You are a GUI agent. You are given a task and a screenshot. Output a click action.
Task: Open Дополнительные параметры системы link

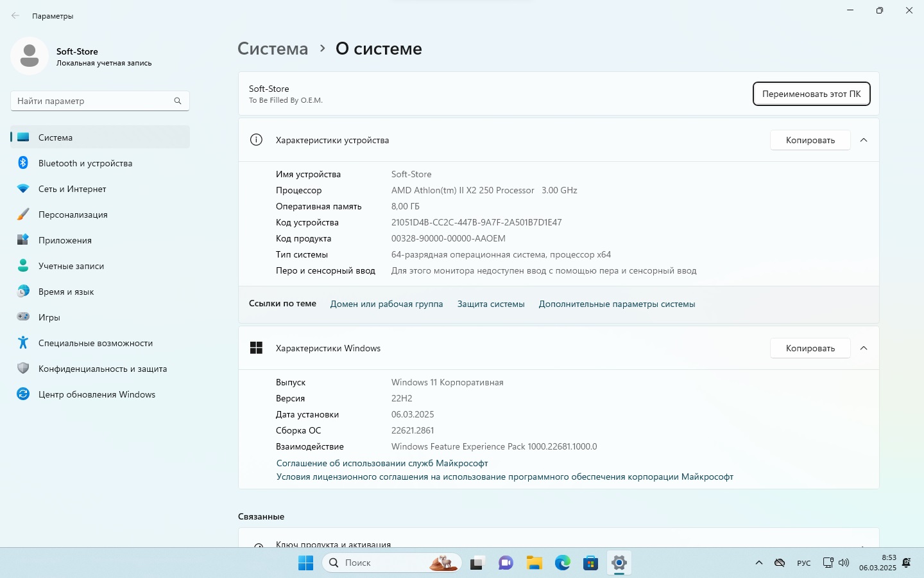pyautogui.click(x=617, y=304)
